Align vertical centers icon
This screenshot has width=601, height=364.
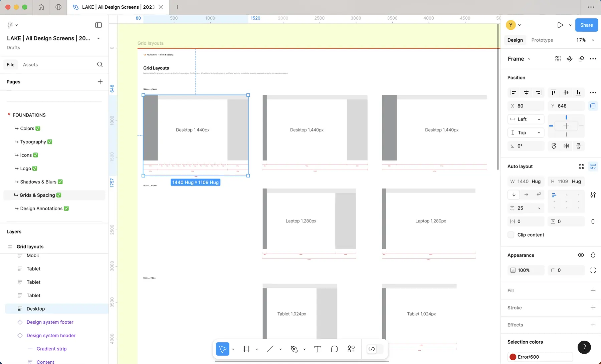566,92
